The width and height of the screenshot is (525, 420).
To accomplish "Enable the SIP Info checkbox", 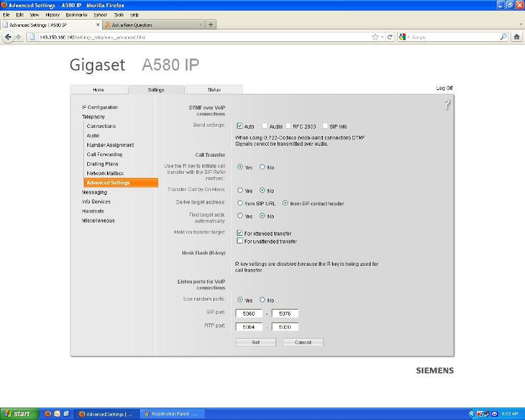I will 325,125.
